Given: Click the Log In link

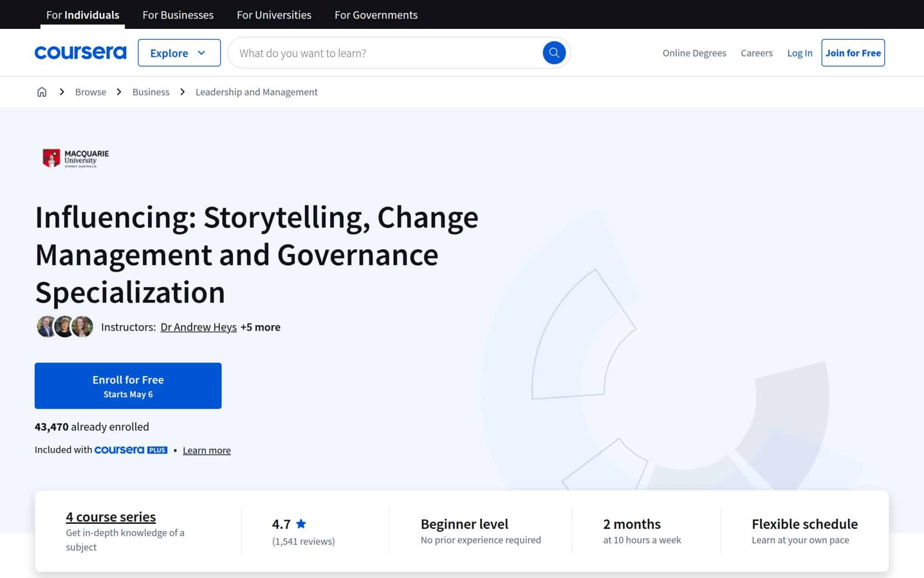Looking at the screenshot, I should click(799, 53).
